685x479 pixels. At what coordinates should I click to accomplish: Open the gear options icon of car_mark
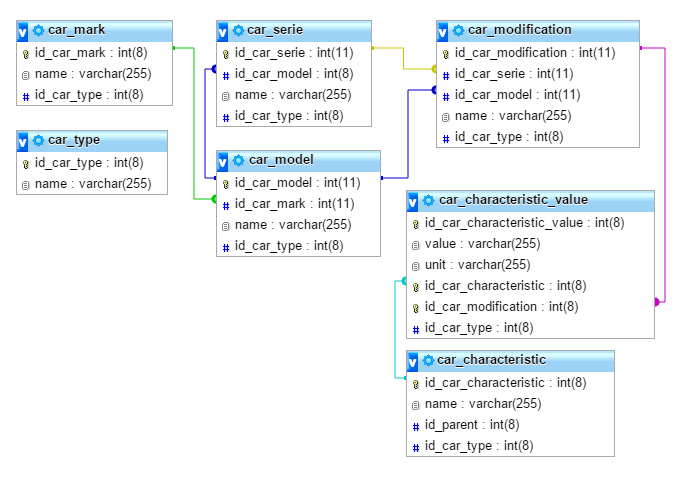tap(38, 30)
